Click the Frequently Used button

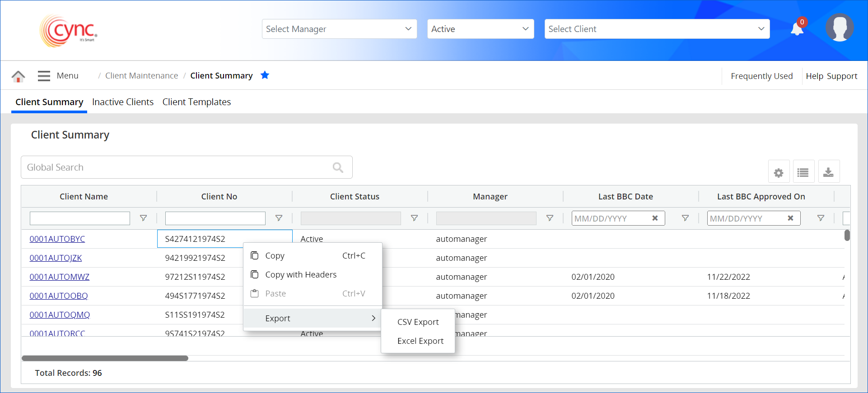[x=761, y=76]
